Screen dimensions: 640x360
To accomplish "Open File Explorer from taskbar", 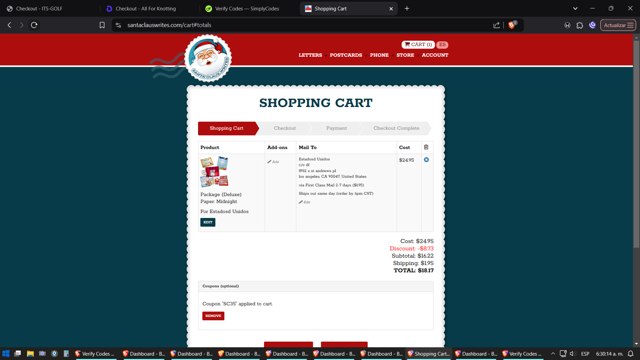I will pyautogui.click(x=30, y=353).
